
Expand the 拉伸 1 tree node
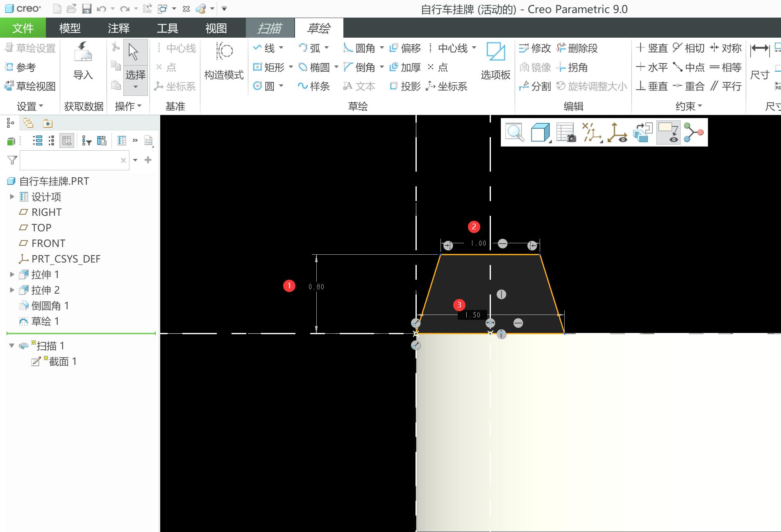pyautogui.click(x=12, y=274)
